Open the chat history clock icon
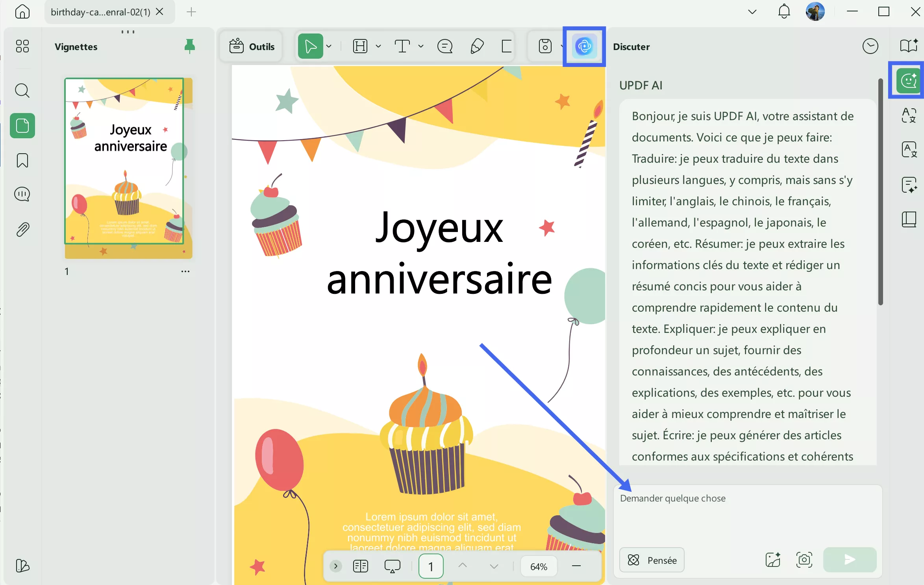The image size is (924, 585). 870,46
